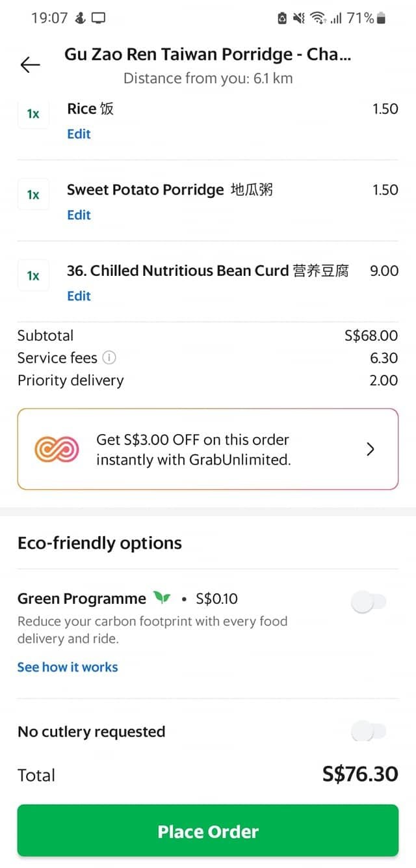Tap the Gu Zao Ren restaurant title
This screenshot has height=868, width=416.
[207, 55]
